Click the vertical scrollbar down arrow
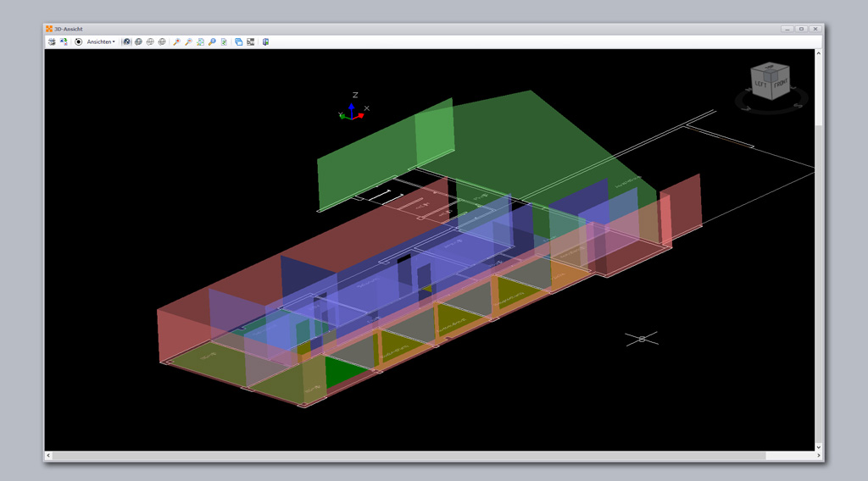Viewport: 868px width, 481px height. 818,445
